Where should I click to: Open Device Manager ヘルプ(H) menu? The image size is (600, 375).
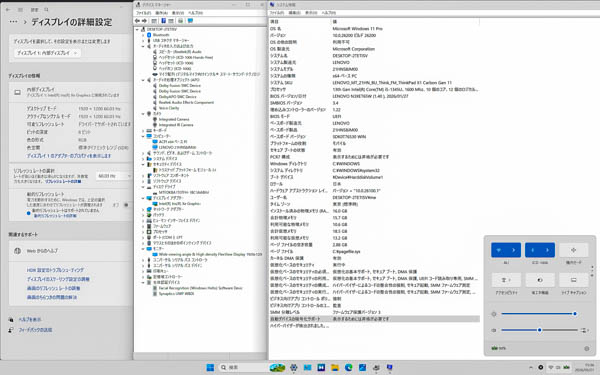(195, 13)
